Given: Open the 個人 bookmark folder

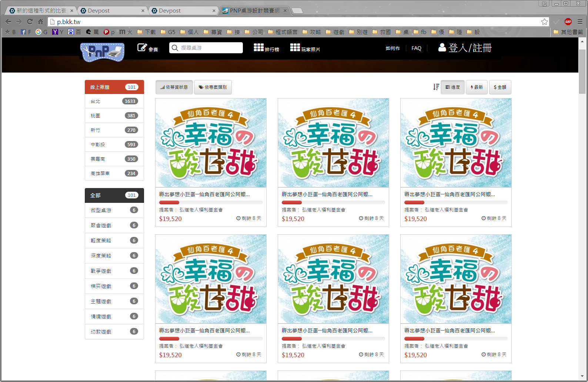Looking at the screenshot, I should [x=189, y=32].
